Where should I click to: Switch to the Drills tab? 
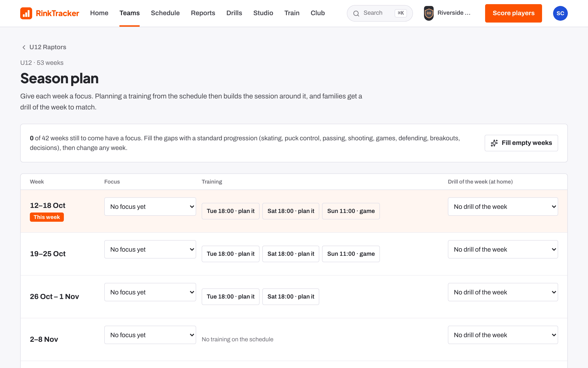point(234,13)
